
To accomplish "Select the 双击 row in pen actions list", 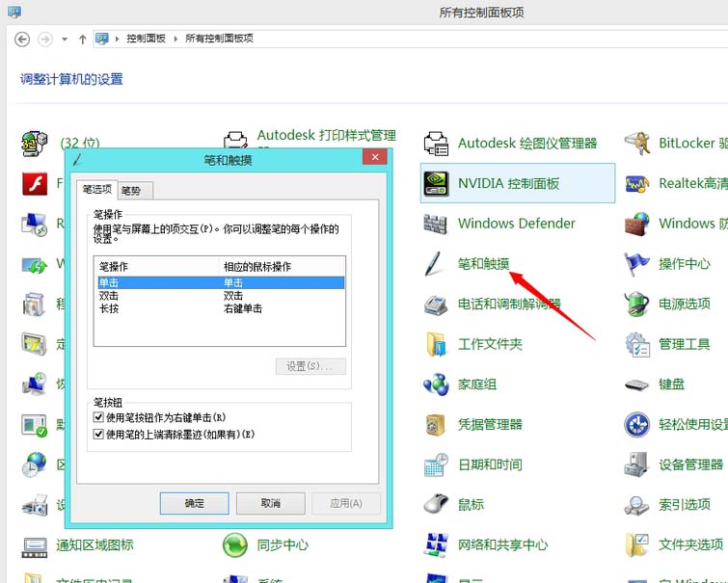I will click(221, 296).
